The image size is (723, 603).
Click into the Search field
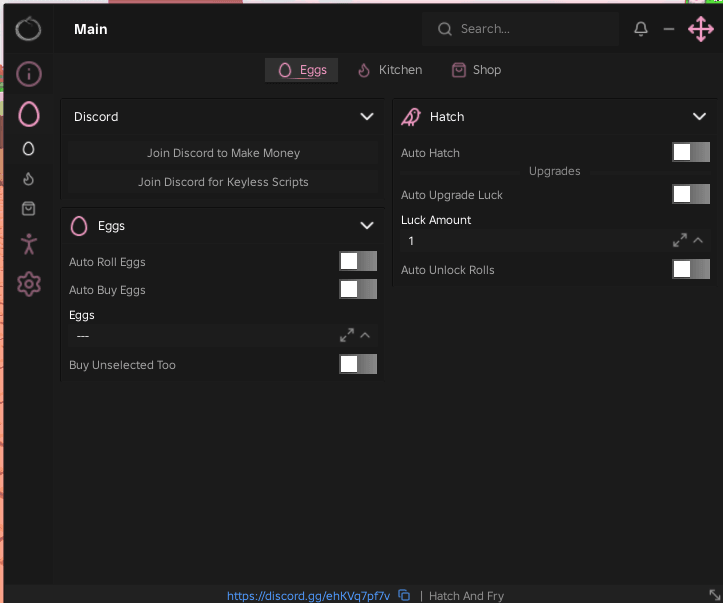tap(521, 29)
